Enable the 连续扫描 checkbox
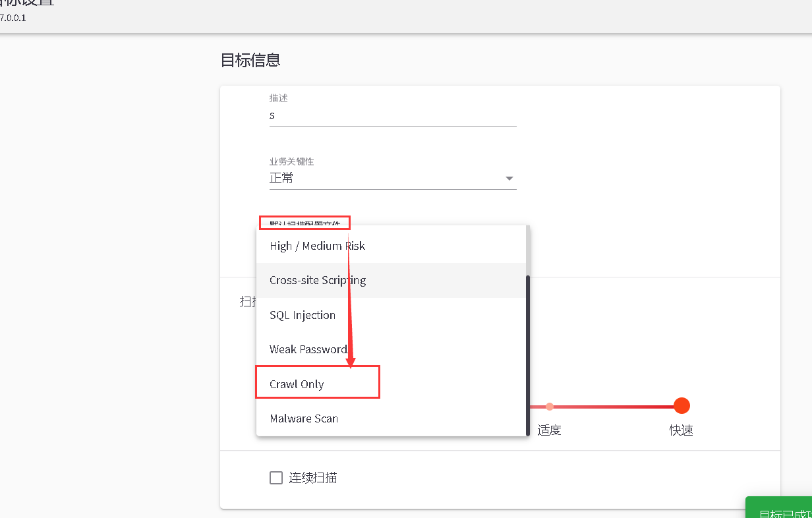This screenshot has height=518, width=812. 276,478
